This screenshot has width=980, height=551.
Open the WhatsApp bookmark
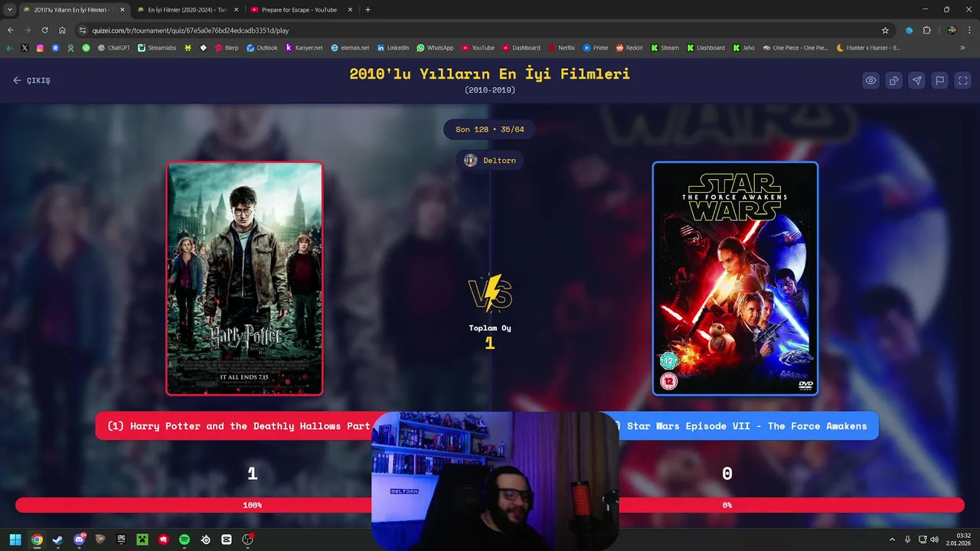[435, 47]
